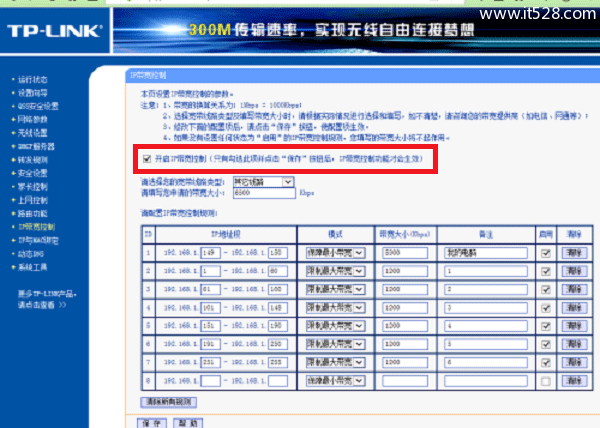Open the mode dropdown for rule 7
This screenshot has width=600, height=428.
click(335, 362)
